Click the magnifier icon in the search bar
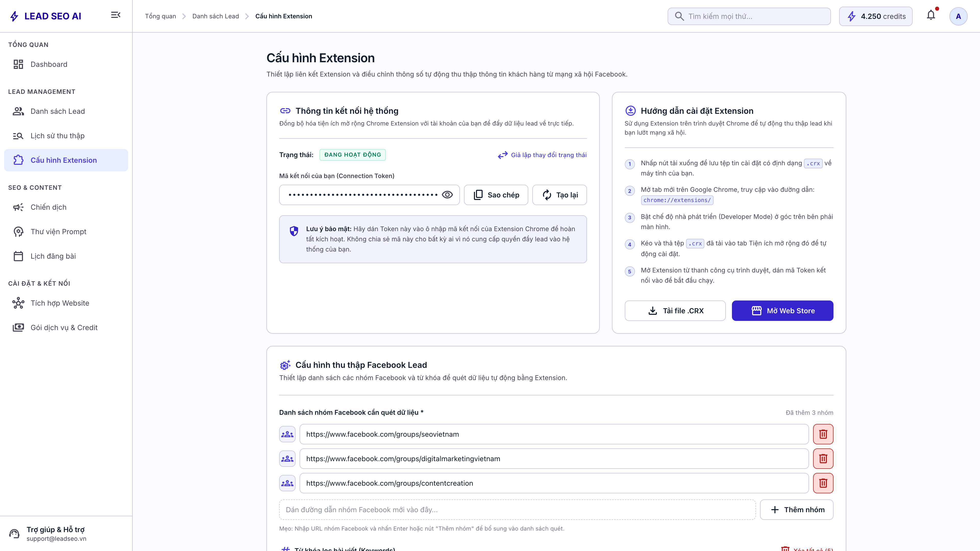Image resolution: width=980 pixels, height=551 pixels. 679,16
